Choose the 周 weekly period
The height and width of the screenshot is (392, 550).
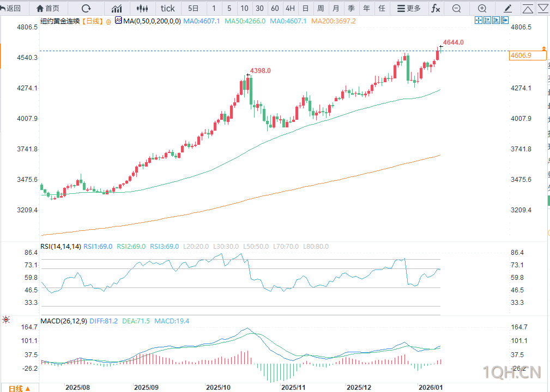coord(321,8)
